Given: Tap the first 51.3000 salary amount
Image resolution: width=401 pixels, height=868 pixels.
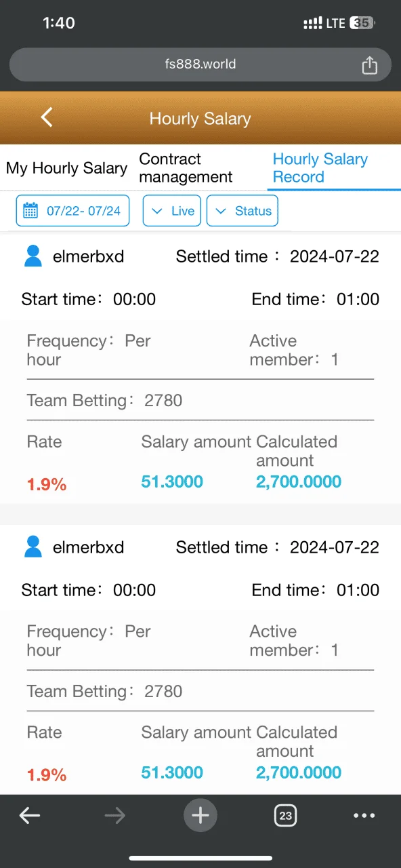Looking at the screenshot, I should click(172, 482).
